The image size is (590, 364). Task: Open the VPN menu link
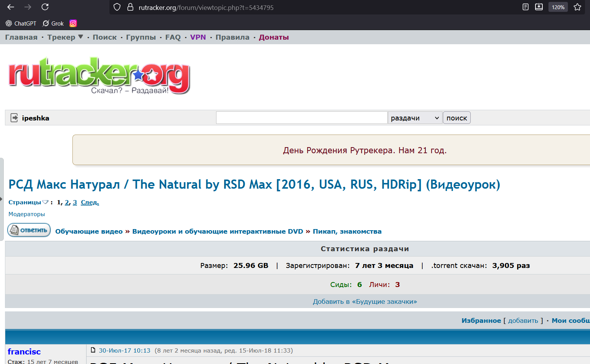198,37
